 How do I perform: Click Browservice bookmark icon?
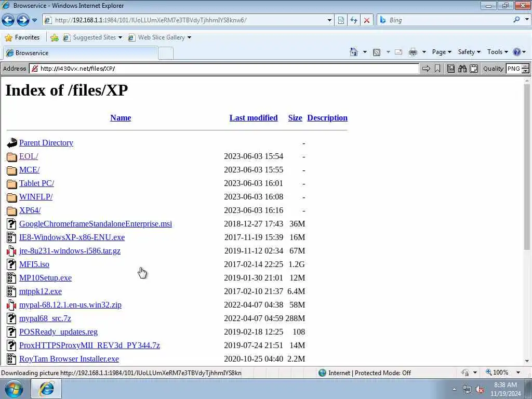(437, 69)
